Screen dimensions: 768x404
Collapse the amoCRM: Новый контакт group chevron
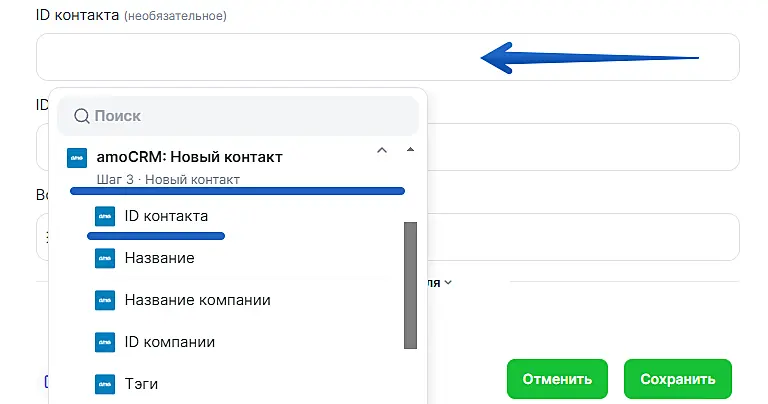[x=381, y=151]
